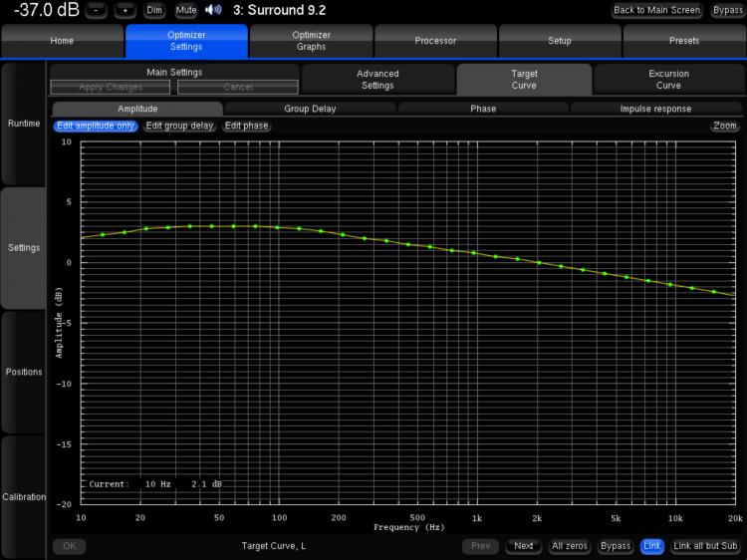Click the Zoom button
The height and width of the screenshot is (560, 747).
click(x=724, y=127)
